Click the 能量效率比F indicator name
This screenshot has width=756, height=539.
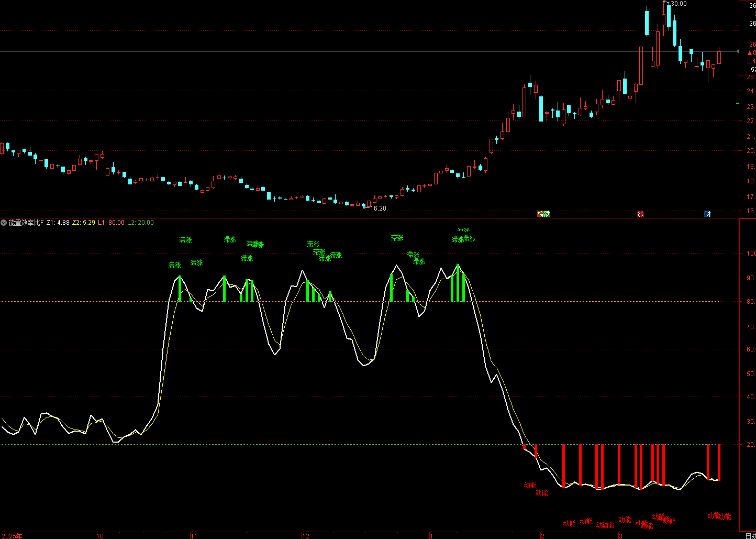26,223
